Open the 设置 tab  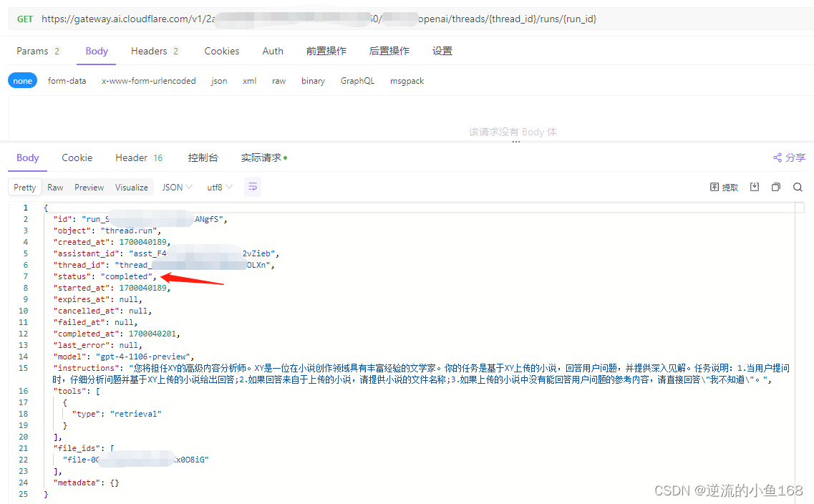(442, 51)
